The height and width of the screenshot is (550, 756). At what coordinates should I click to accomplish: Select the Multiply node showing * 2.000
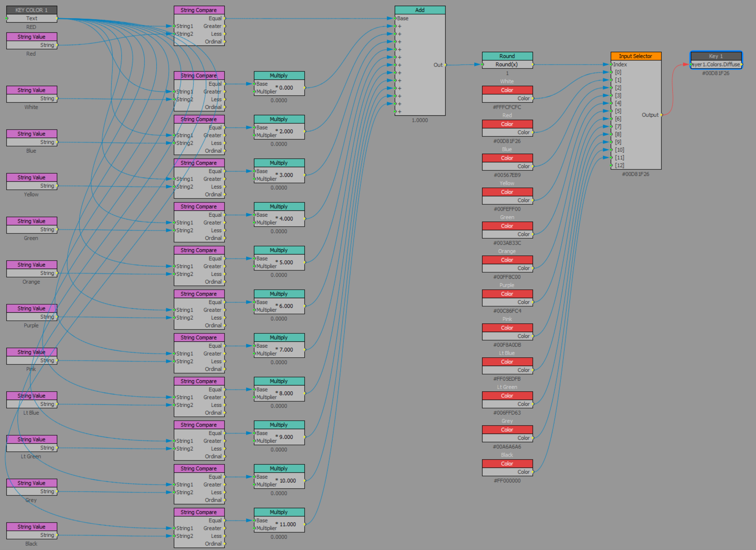point(279,119)
